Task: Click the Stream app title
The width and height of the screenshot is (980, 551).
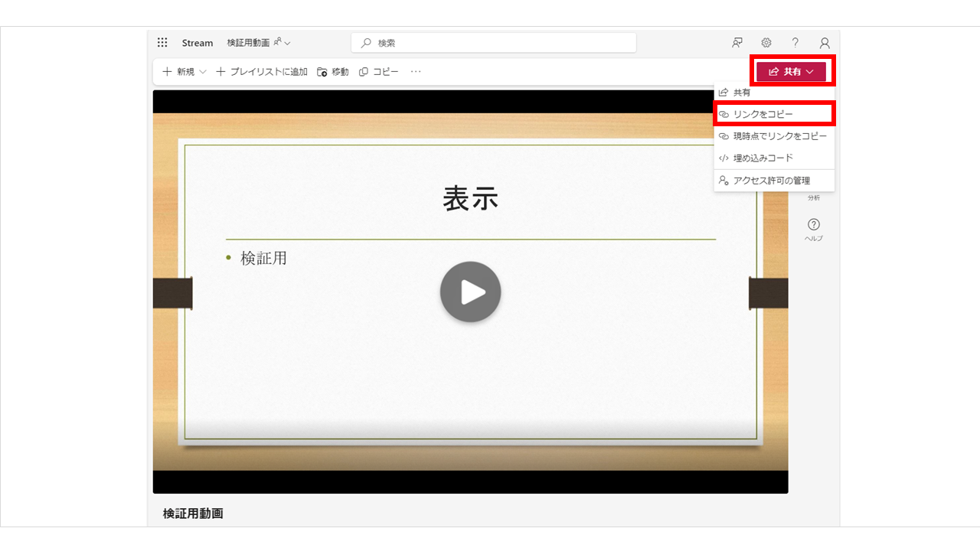Action: tap(198, 43)
